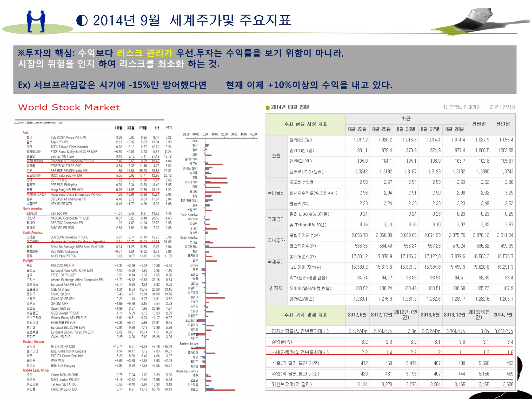Click the 원자재 category cell
The height and width of the screenshot is (399, 532).
(276, 288)
